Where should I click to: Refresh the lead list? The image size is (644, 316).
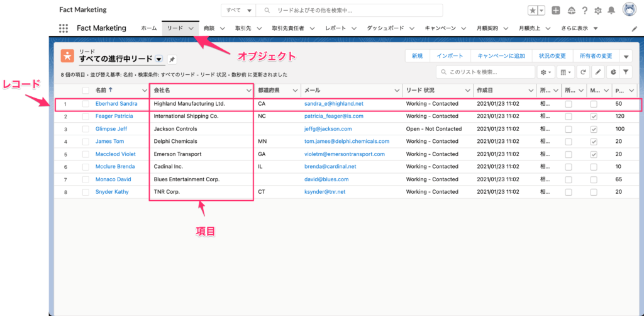point(583,72)
